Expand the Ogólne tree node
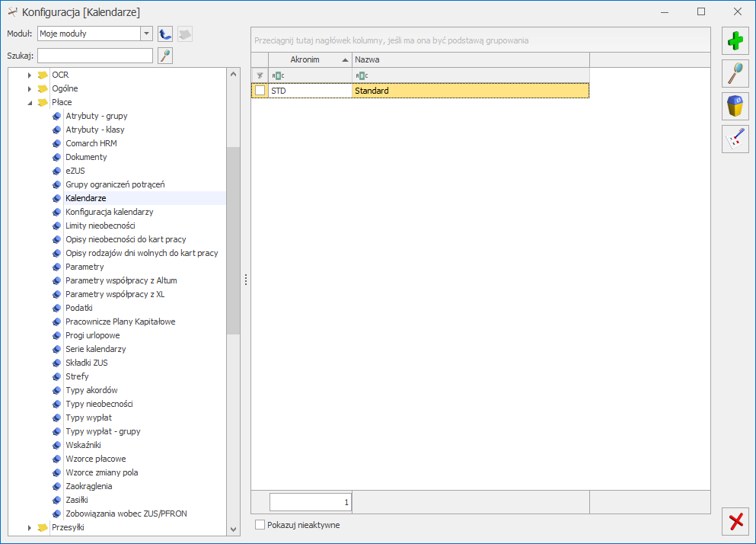 (x=30, y=89)
